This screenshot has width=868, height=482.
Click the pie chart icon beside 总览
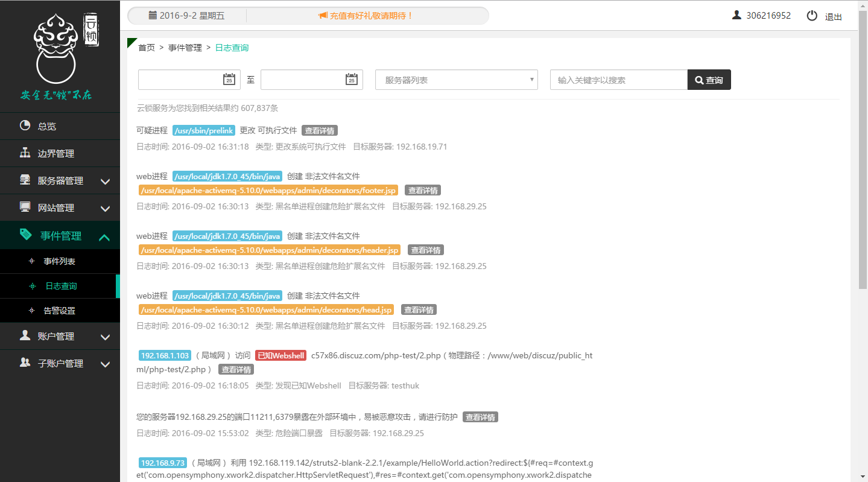pyautogui.click(x=25, y=125)
